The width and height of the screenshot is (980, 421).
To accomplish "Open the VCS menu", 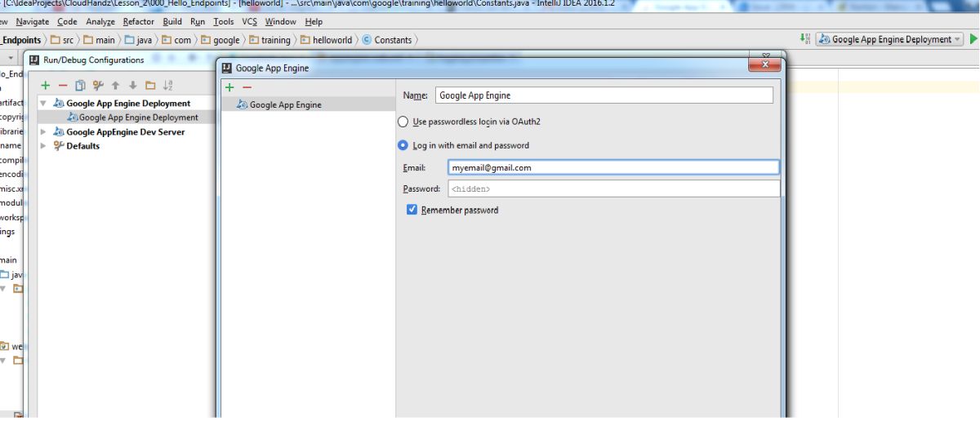I will click(249, 22).
